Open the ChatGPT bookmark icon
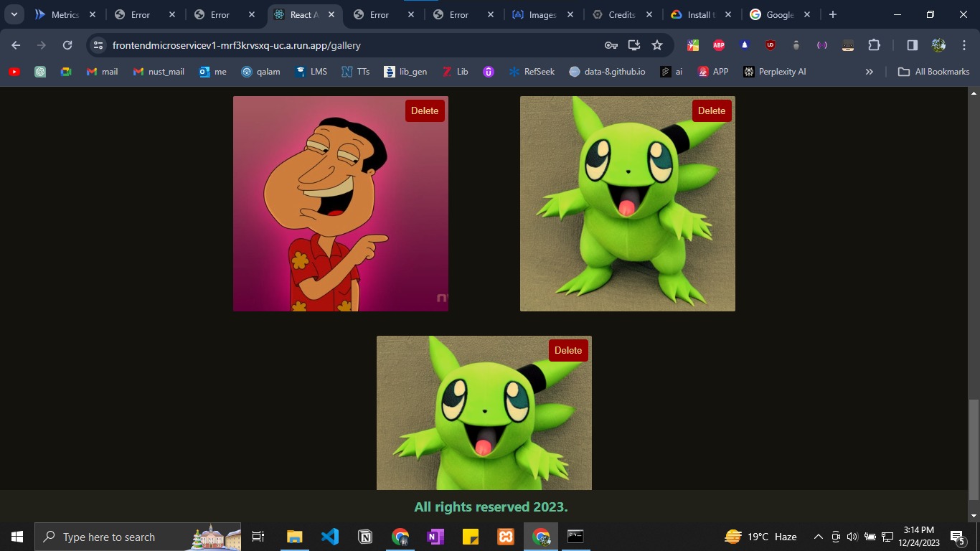Image resolution: width=980 pixels, height=551 pixels. [40, 72]
